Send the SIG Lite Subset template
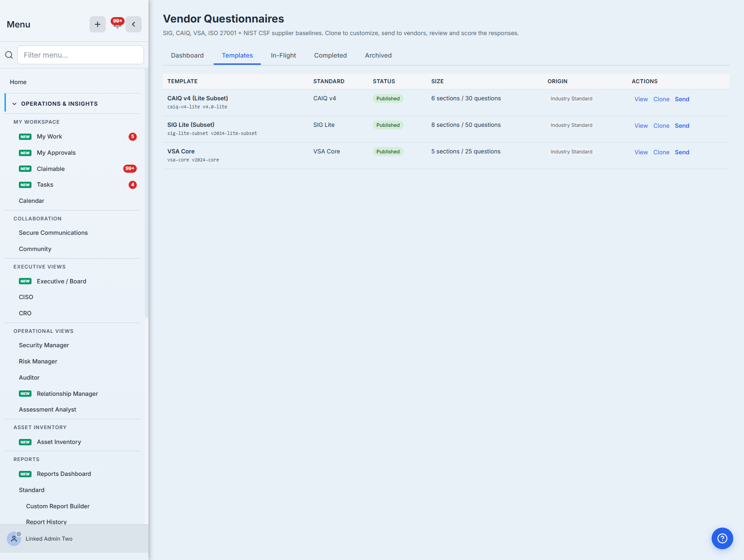This screenshot has width=744, height=560. (682, 126)
